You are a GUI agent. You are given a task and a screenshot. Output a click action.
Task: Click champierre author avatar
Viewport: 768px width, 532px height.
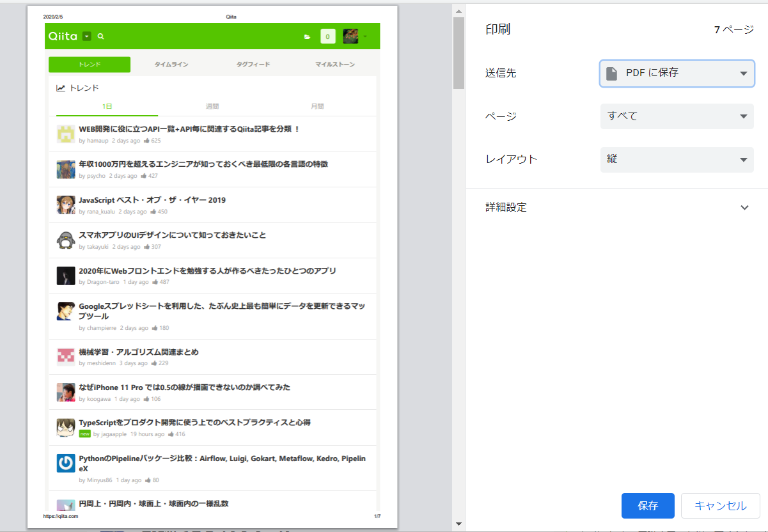coord(66,311)
